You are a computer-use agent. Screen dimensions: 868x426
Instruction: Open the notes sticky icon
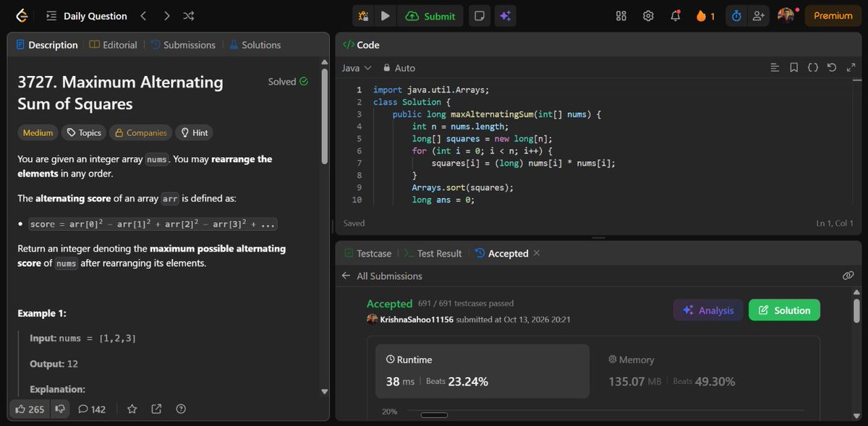478,16
